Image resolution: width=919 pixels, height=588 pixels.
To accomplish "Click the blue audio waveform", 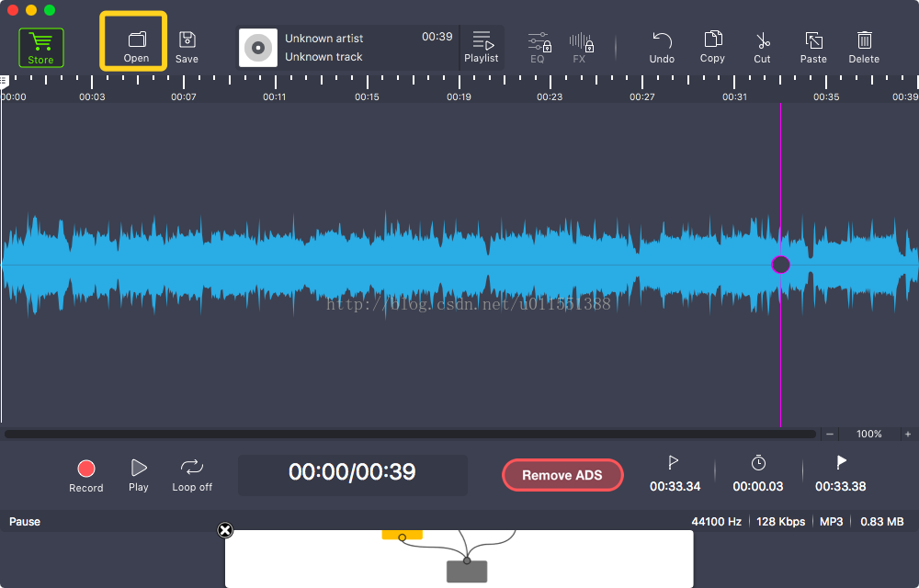I will (x=459, y=265).
